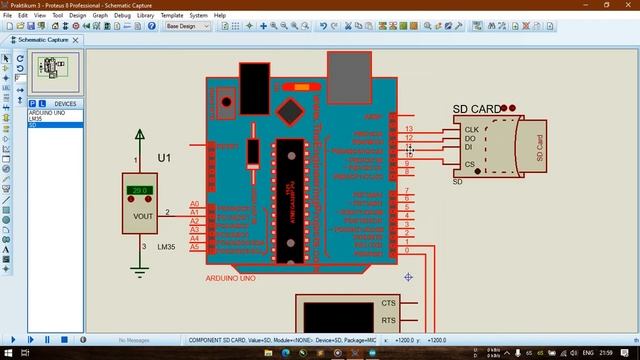Open the System menu
Image resolution: width=640 pixels, height=360 pixels.
[198, 15]
